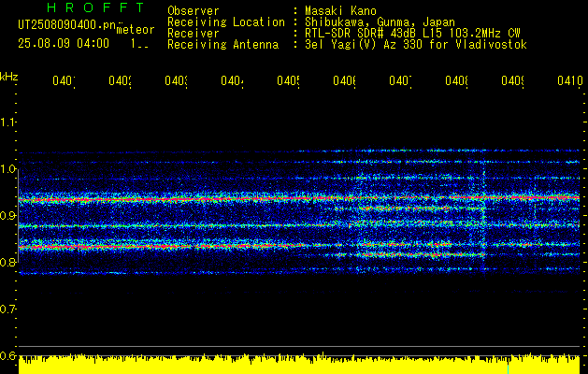The width and height of the screenshot is (588, 374).
Task: Click the Receiver label
Action: [194, 34]
